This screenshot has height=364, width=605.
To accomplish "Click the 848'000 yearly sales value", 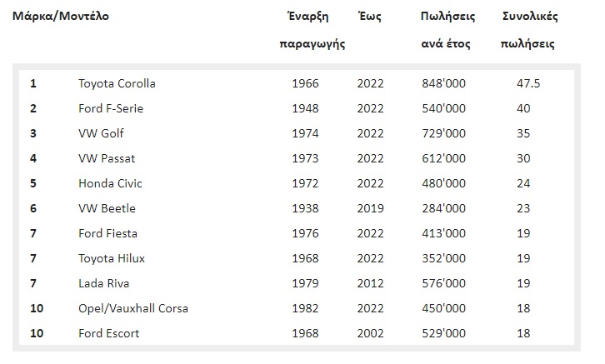I will point(444,83).
